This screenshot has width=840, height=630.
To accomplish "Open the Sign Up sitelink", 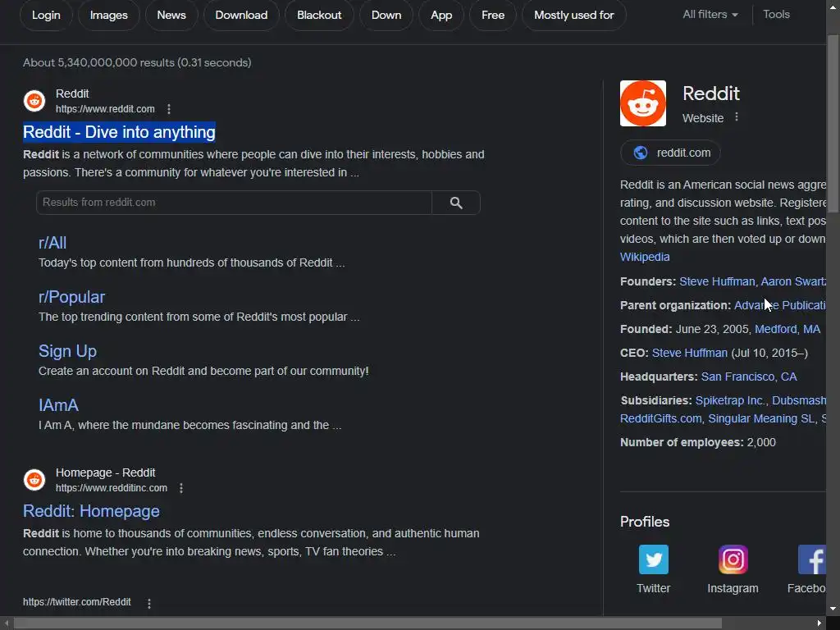I will (67, 351).
